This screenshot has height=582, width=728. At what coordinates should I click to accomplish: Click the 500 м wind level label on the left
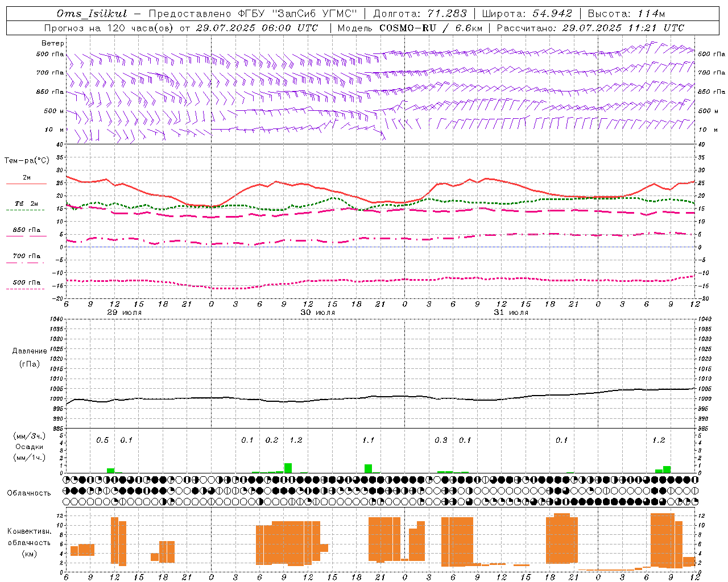(53, 111)
